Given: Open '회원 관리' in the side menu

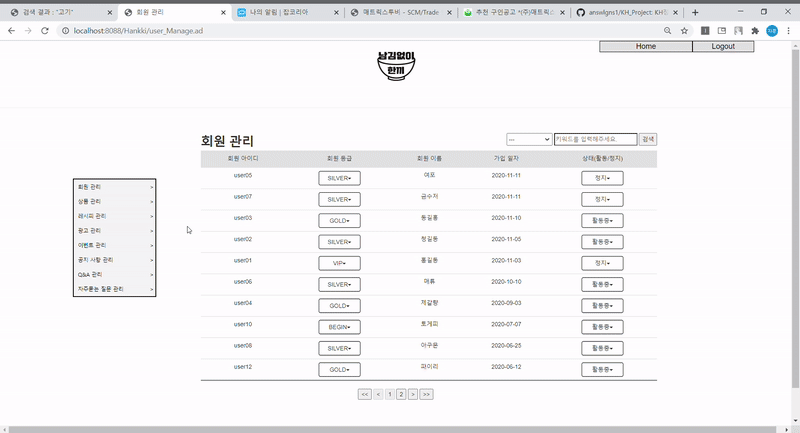Looking at the screenshot, I should tap(115, 187).
